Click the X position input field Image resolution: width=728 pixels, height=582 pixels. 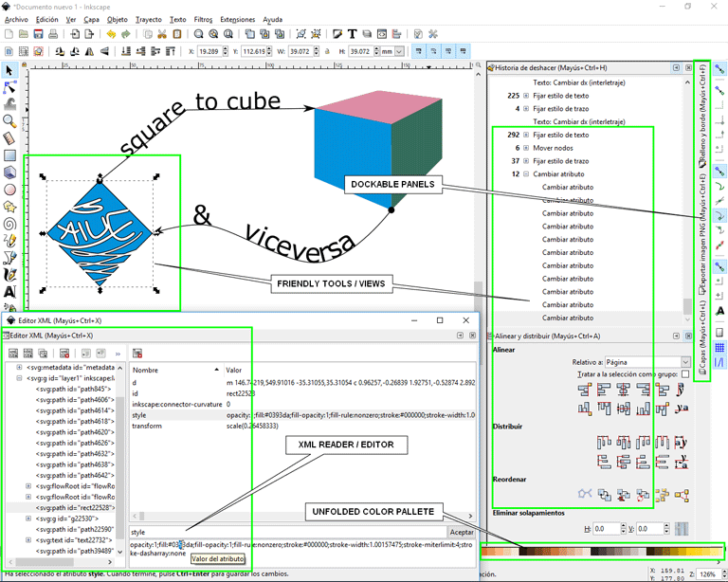[209, 51]
